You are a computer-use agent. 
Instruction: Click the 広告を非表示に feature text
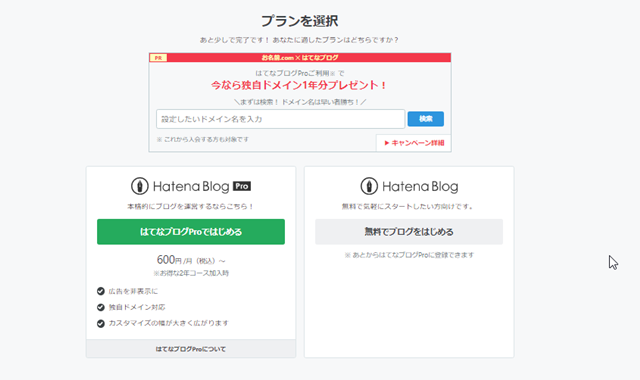(133, 291)
